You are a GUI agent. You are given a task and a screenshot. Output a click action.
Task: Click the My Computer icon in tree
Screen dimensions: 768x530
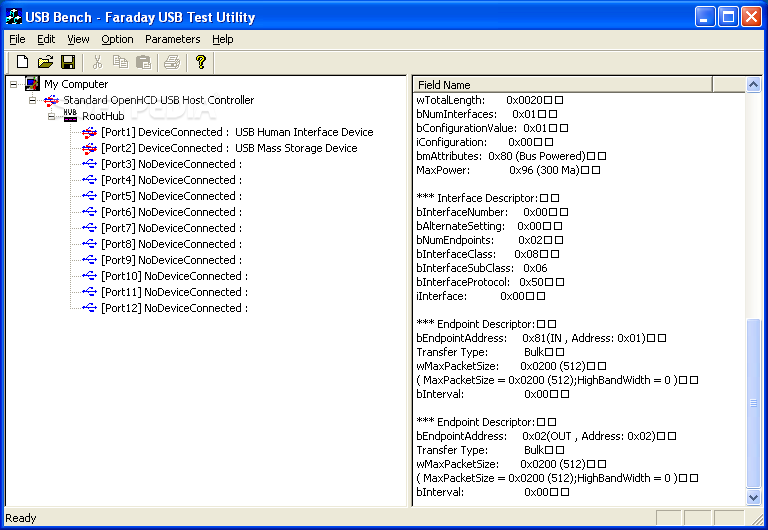[32, 84]
